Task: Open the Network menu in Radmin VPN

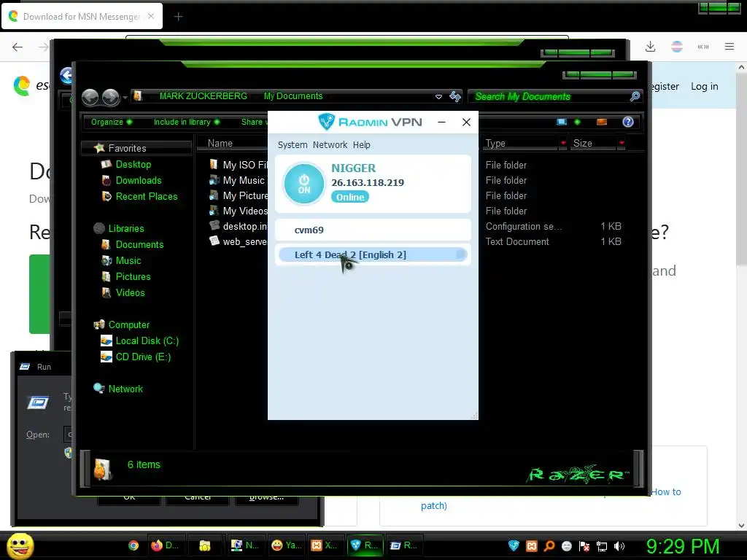Action: pos(330,145)
